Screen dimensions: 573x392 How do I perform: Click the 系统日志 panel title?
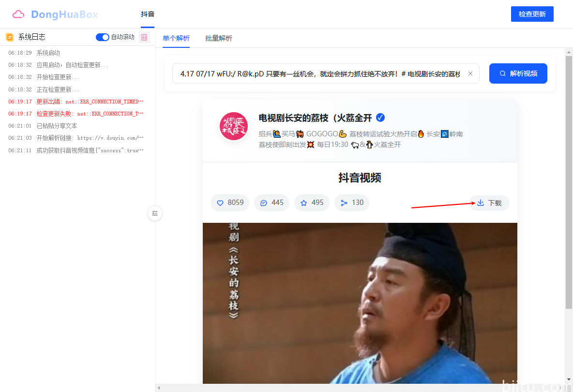pos(32,37)
